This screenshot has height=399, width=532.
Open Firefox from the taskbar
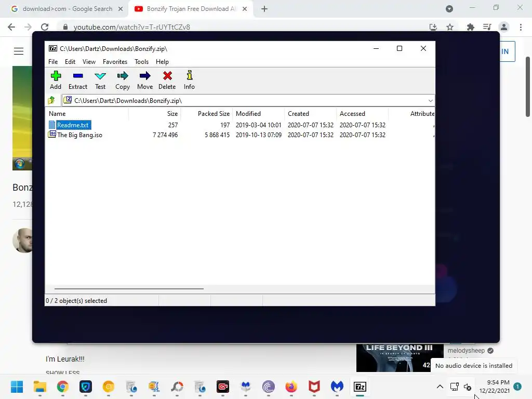[291, 387]
